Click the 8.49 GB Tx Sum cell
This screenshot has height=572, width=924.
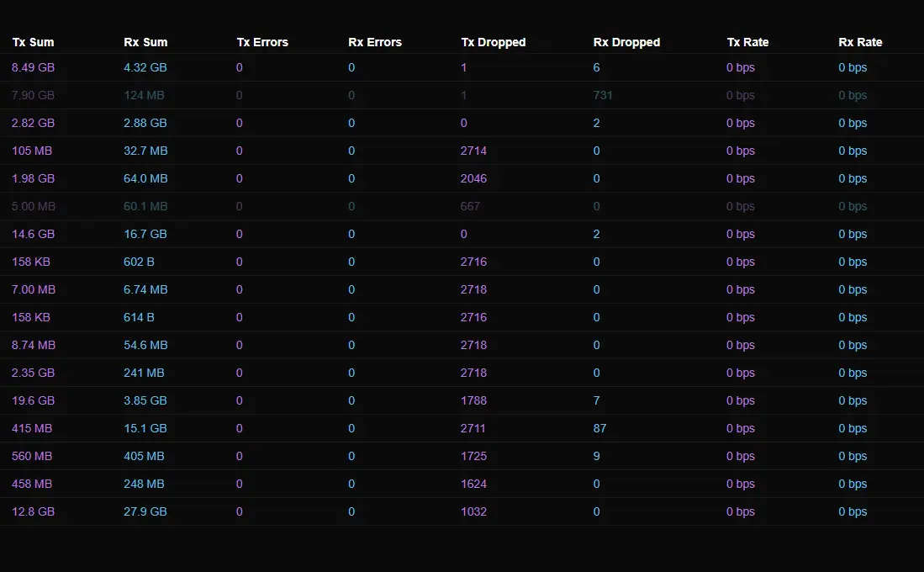33,67
